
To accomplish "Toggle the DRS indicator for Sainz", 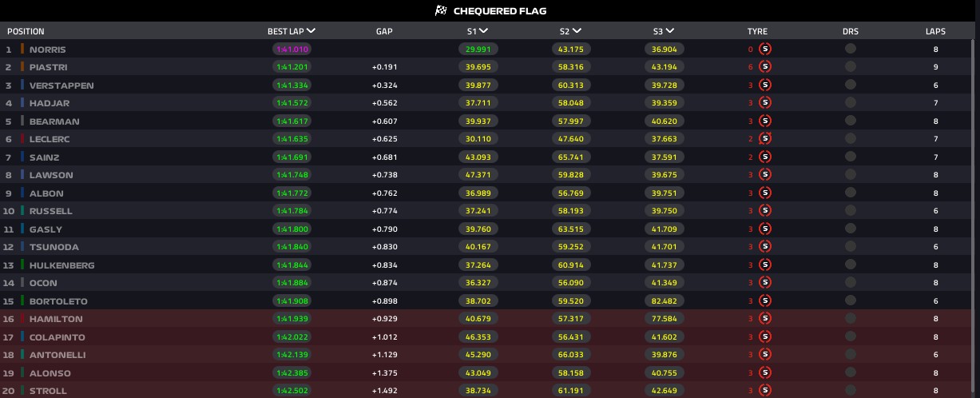I will pos(850,157).
